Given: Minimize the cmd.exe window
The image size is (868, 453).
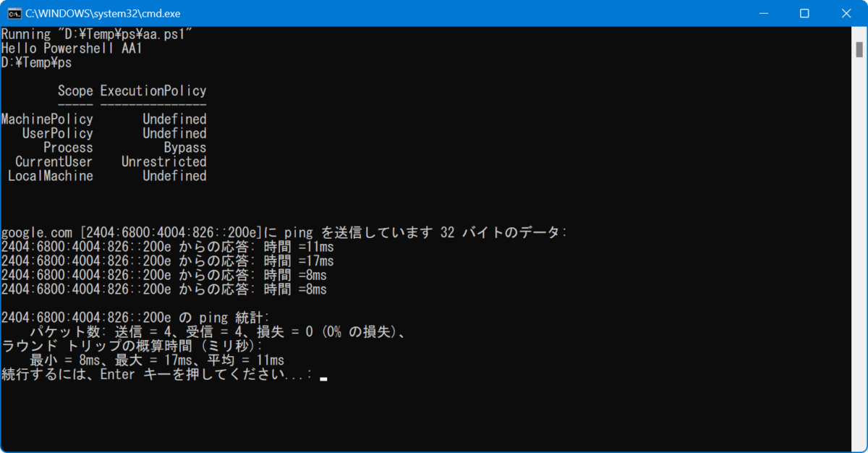Looking at the screenshot, I should 763,13.
